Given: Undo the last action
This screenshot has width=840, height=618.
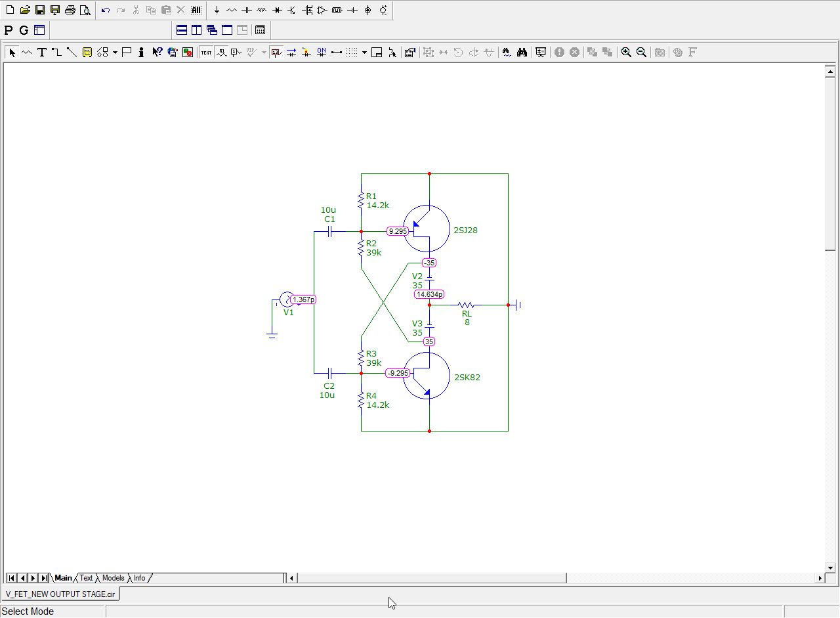Looking at the screenshot, I should click(x=106, y=10).
